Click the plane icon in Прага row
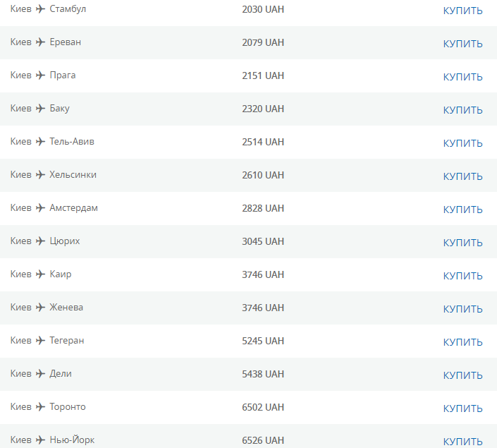Screen dimensions: 497x448 coord(40,75)
